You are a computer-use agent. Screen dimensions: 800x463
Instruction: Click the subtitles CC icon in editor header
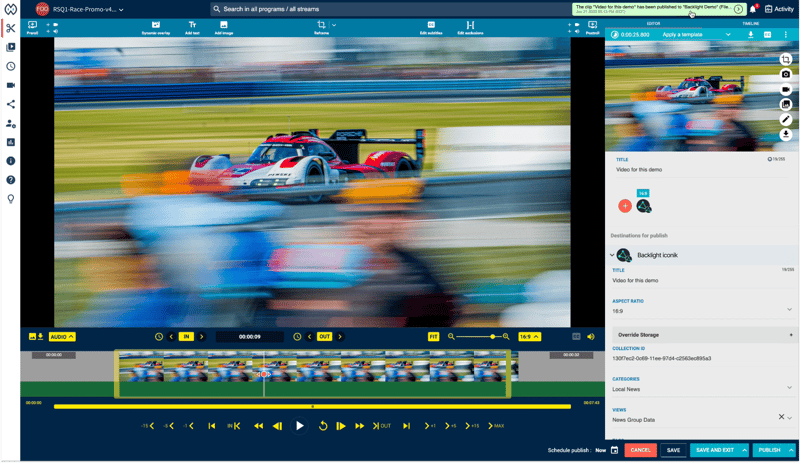coord(767,35)
